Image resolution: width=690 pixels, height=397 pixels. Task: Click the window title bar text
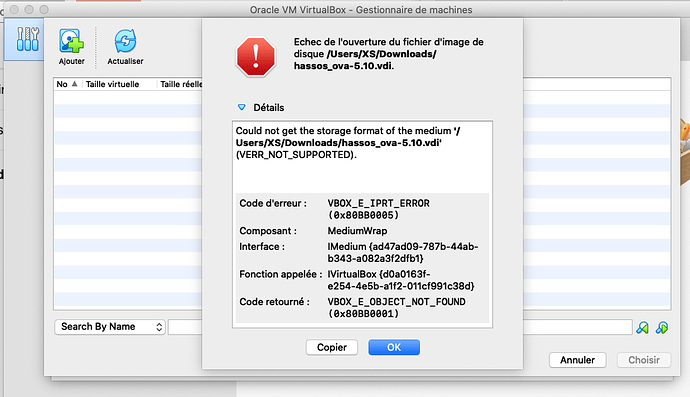point(361,10)
